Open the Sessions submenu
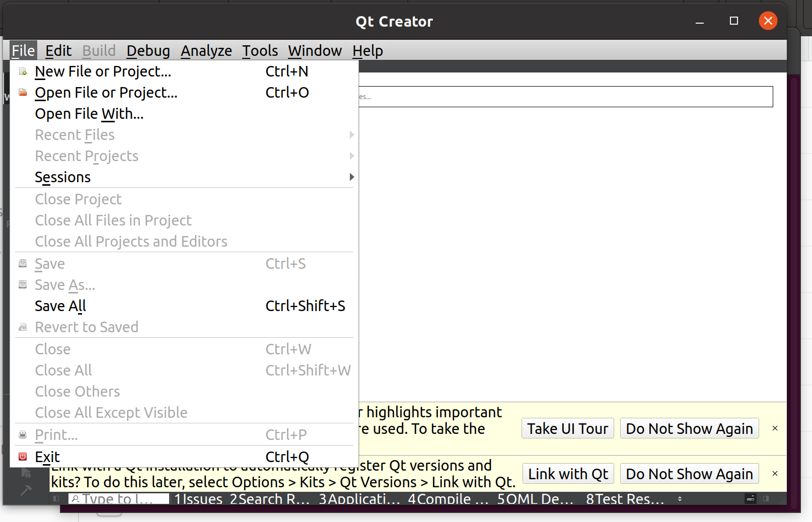The image size is (812, 522). pos(184,177)
